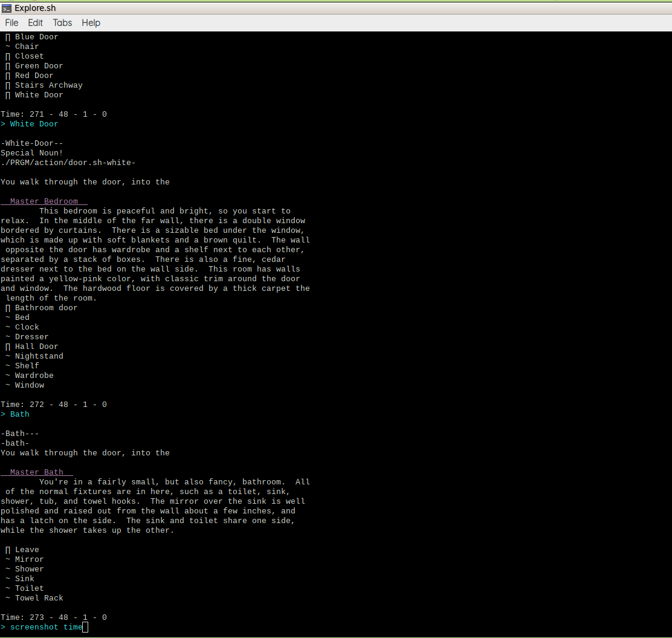The image size is (672, 638).
Task: Select the Mirror item in list
Action: [x=29, y=559]
